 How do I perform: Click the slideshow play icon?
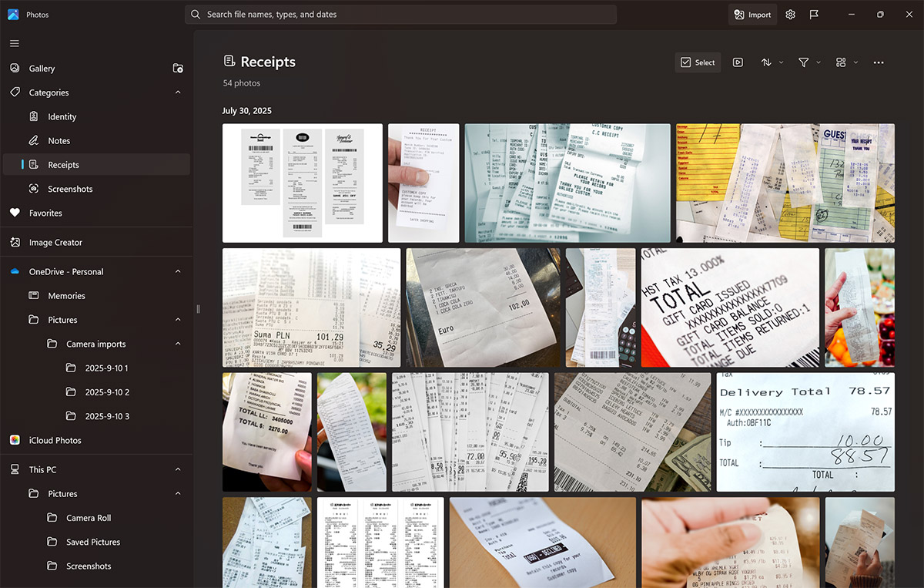click(x=738, y=62)
